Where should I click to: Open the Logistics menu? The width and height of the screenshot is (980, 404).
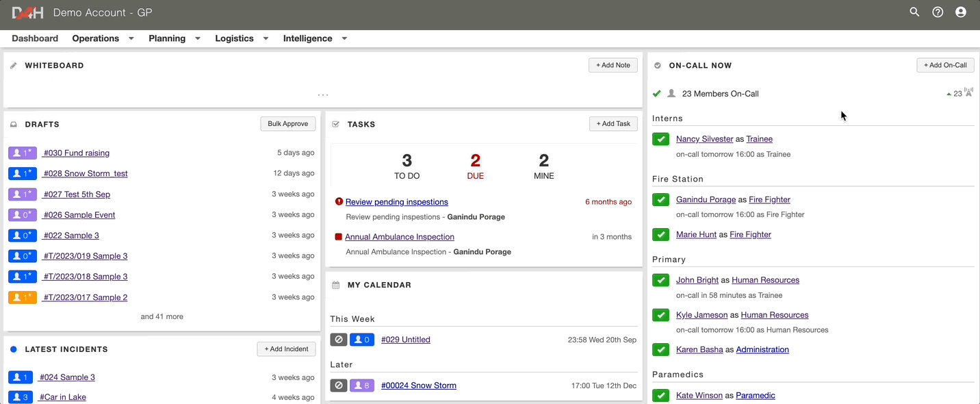234,38
